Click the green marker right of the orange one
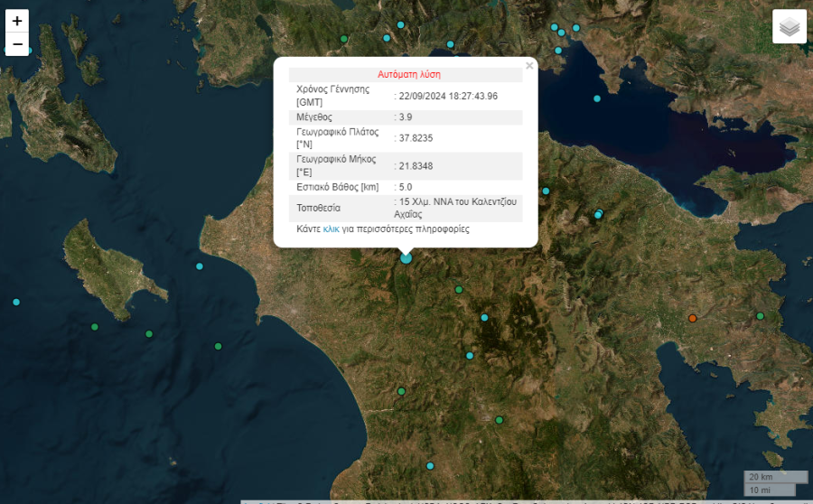The image size is (813, 504). coord(761,316)
